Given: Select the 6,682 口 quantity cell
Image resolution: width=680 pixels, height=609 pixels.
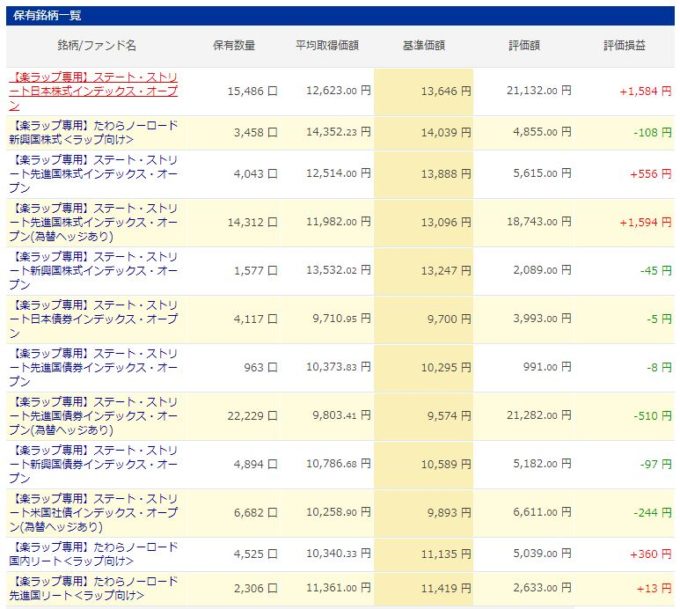Looking at the screenshot, I should pos(255,513).
